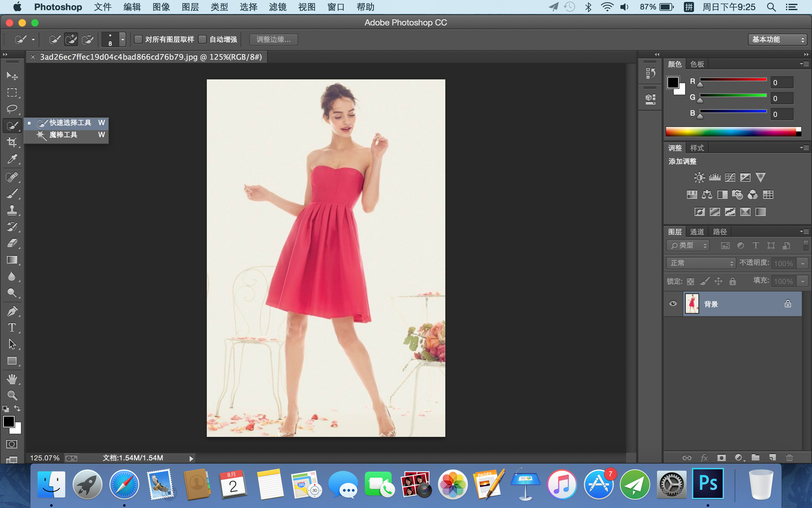Add a Levels adjustment

pos(715,177)
